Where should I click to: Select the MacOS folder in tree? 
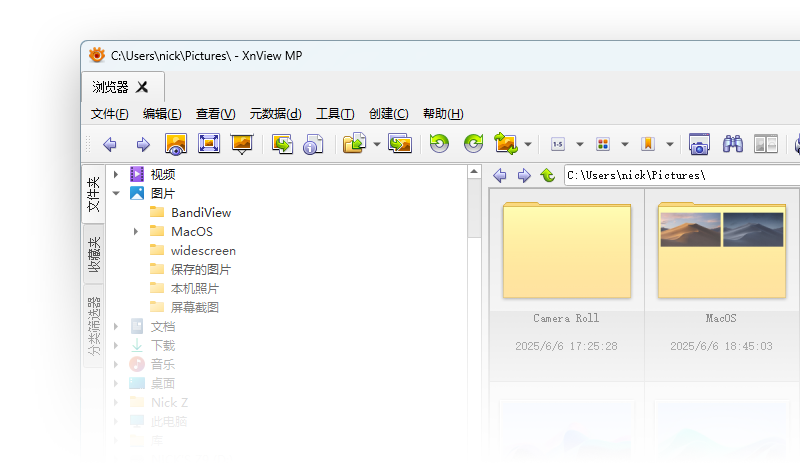tap(192, 232)
